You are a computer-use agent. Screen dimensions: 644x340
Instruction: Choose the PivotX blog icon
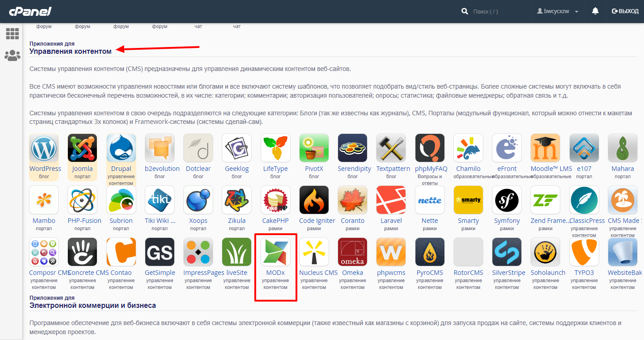[314, 148]
